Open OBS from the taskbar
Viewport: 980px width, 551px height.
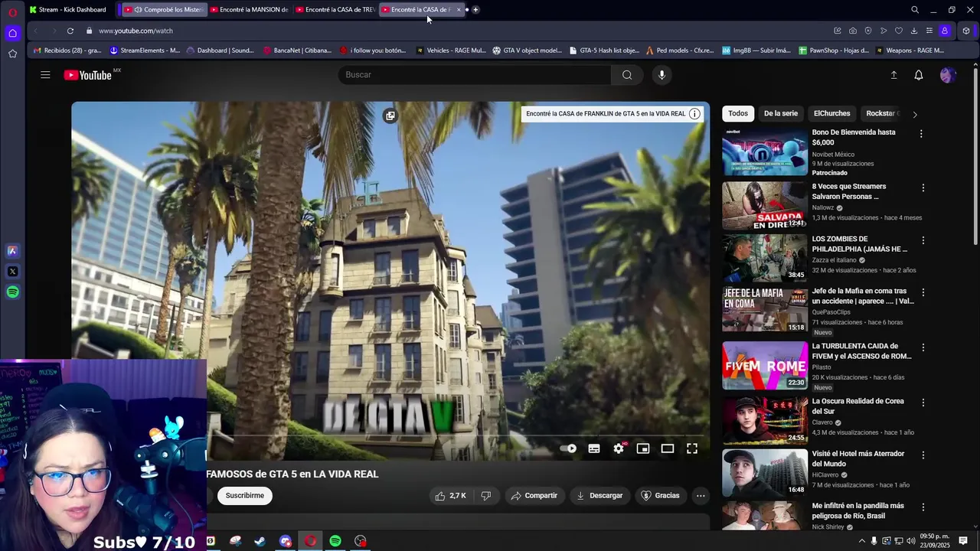[361, 541]
